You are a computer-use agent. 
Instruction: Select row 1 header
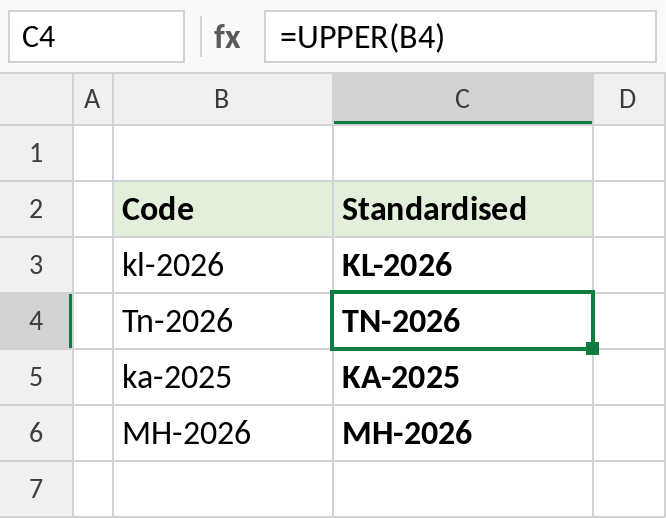pyautogui.click(x=37, y=153)
